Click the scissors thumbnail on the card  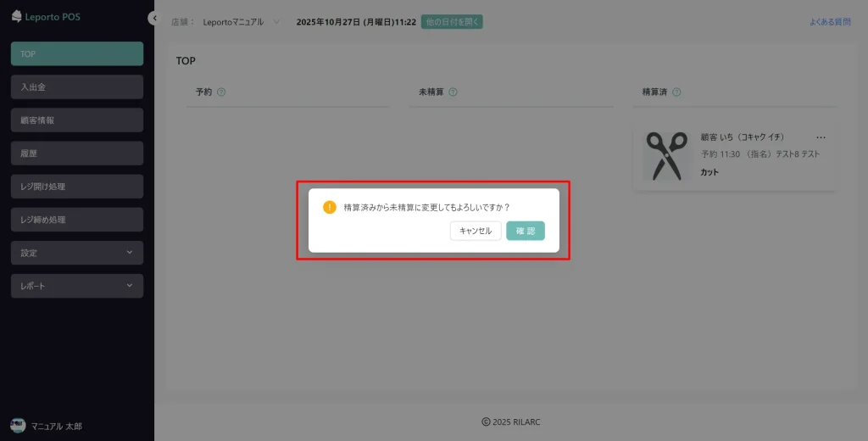[667, 155]
